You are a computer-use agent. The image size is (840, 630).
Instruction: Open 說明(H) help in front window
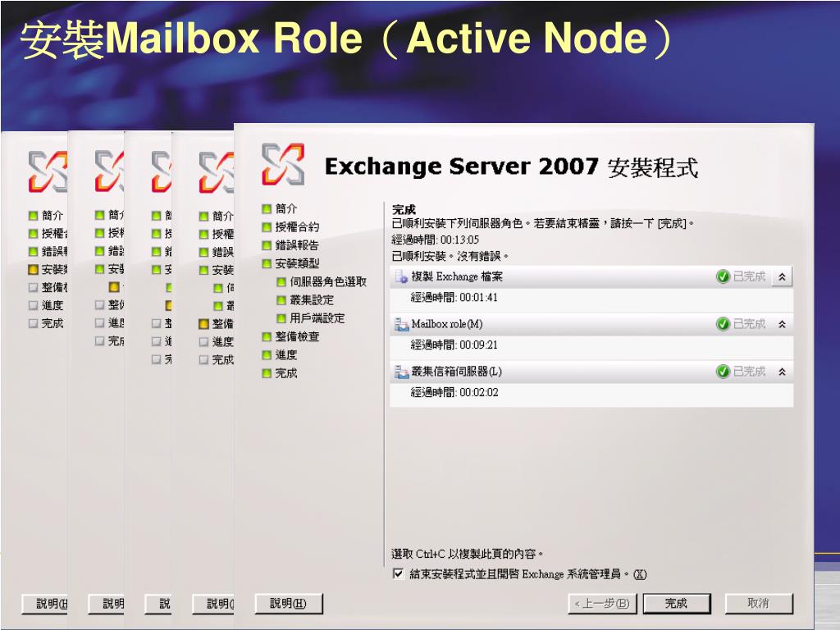point(288,604)
